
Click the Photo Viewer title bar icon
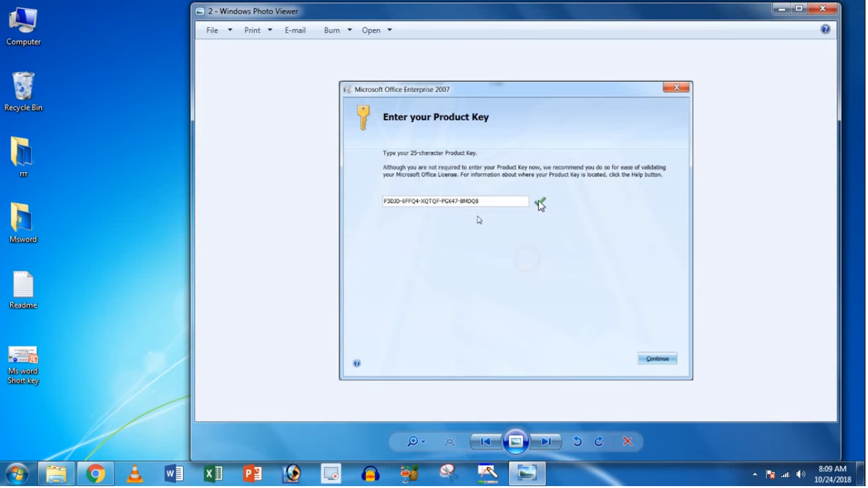pos(200,11)
